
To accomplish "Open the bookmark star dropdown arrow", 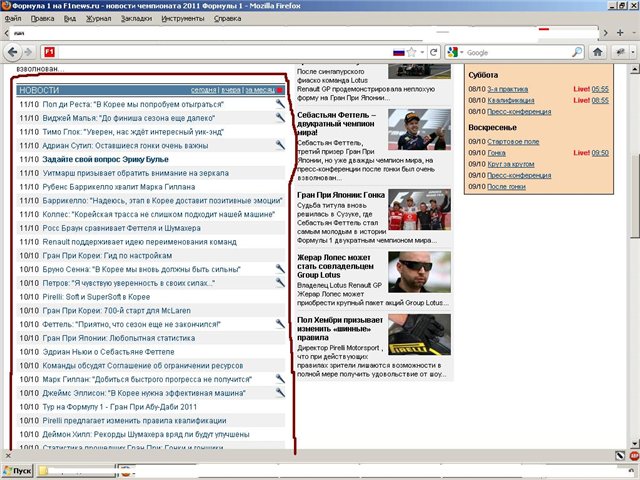I will (422, 52).
